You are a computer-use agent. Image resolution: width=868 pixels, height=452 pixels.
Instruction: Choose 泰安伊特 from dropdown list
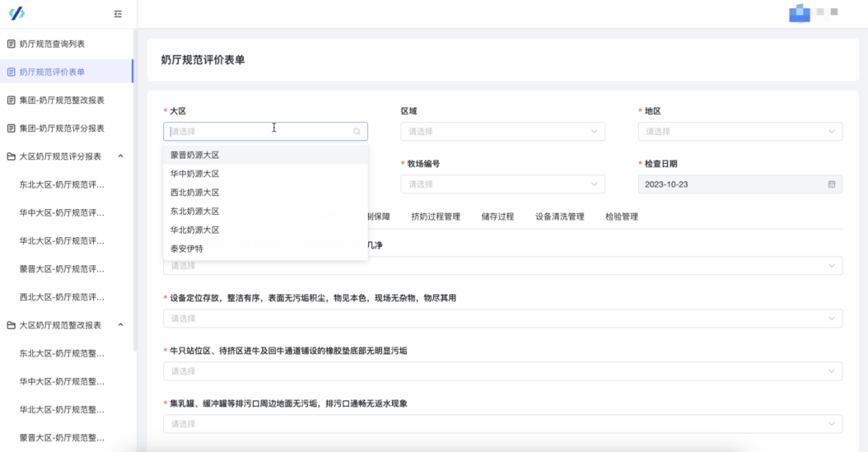[x=266, y=249]
